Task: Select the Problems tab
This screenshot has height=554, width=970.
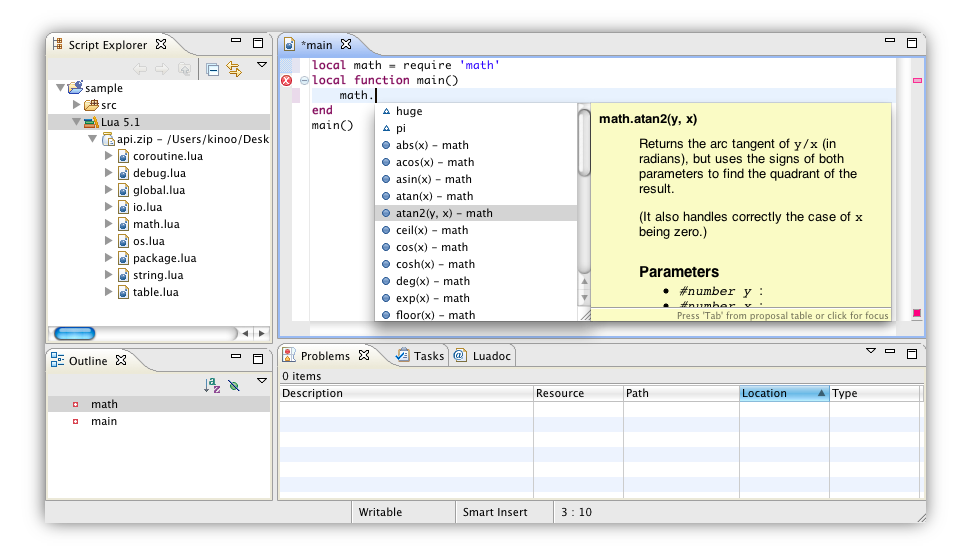Action: 325,356
